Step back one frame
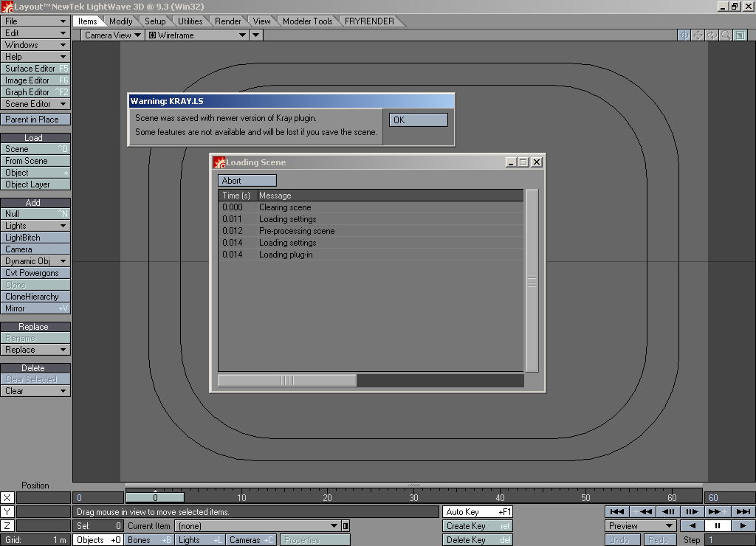The height and width of the screenshot is (546, 756). coord(667,512)
